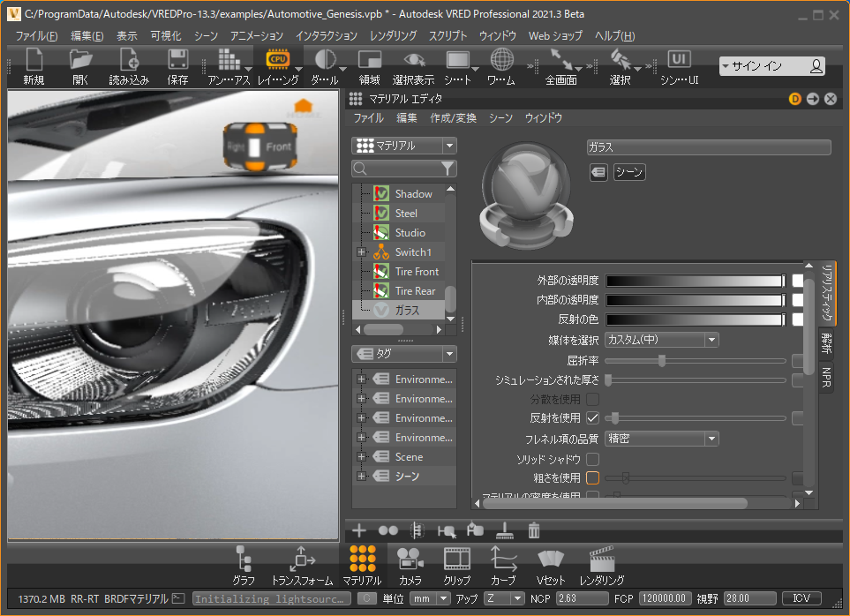
Task: Open the カメラ camera editor icon
Action: coord(410,559)
